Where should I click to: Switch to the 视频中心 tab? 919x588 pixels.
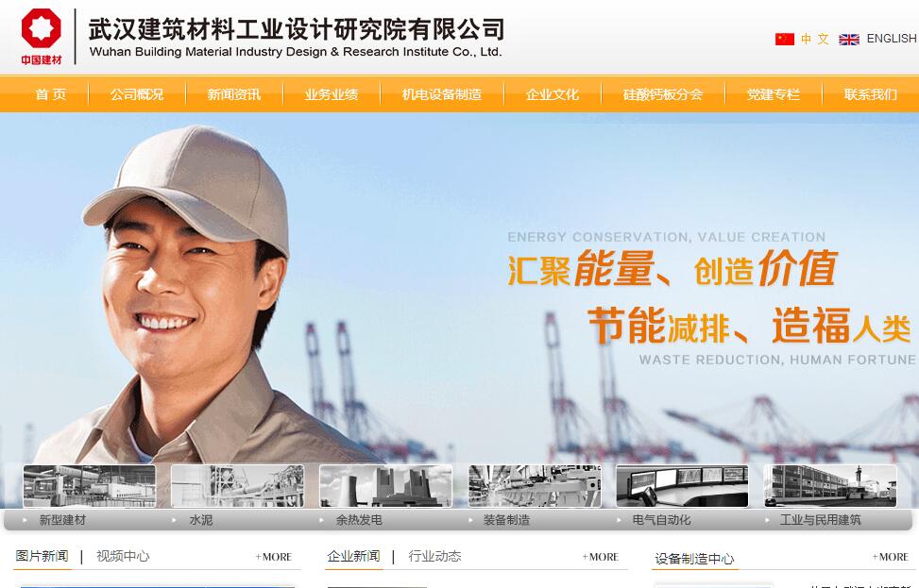[123, 556]
